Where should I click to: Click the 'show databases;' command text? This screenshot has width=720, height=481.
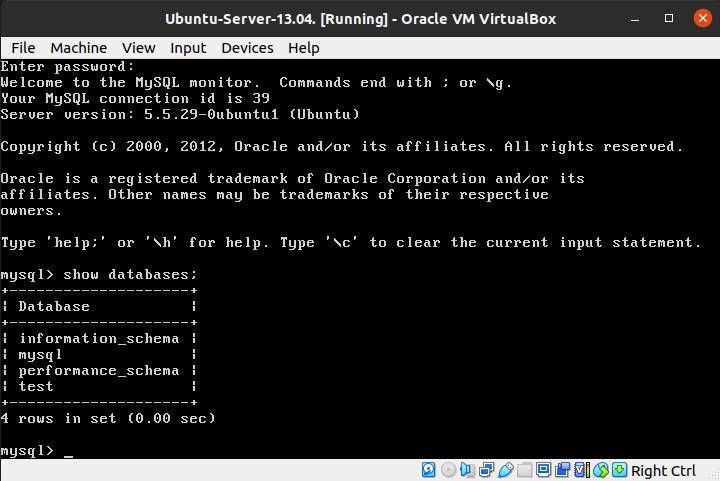click(130, 274)
